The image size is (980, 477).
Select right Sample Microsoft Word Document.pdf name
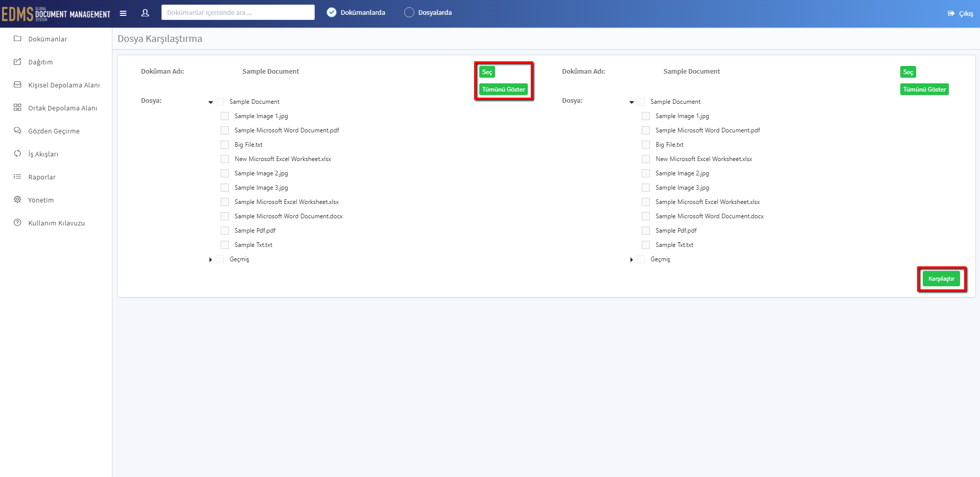point(708,130)
